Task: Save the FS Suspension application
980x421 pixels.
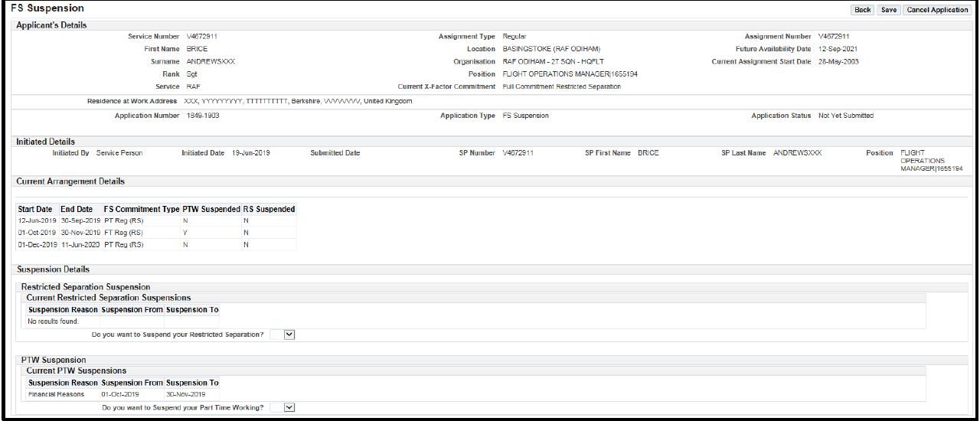Action: (x=888, y=10)
